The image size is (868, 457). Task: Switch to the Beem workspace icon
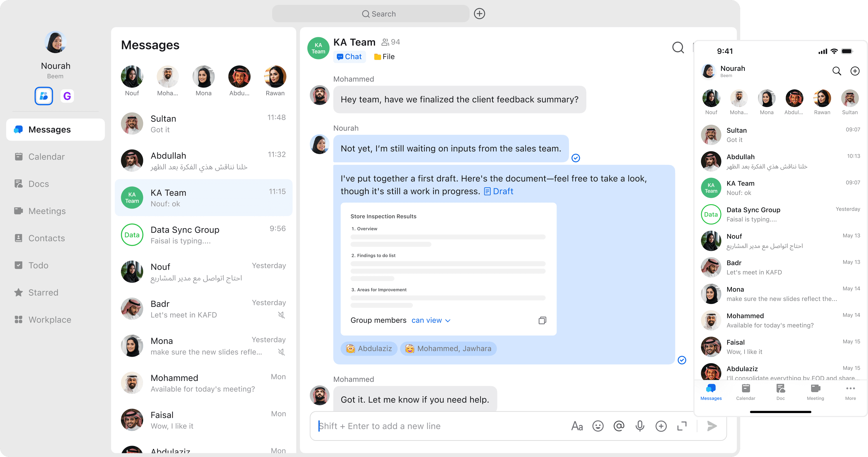44,96
